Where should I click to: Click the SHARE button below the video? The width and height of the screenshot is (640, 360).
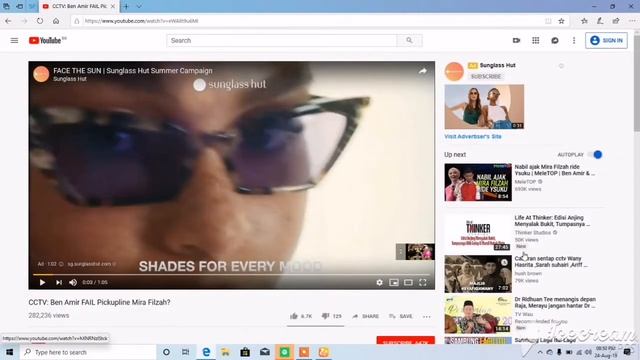click(365, 316)
